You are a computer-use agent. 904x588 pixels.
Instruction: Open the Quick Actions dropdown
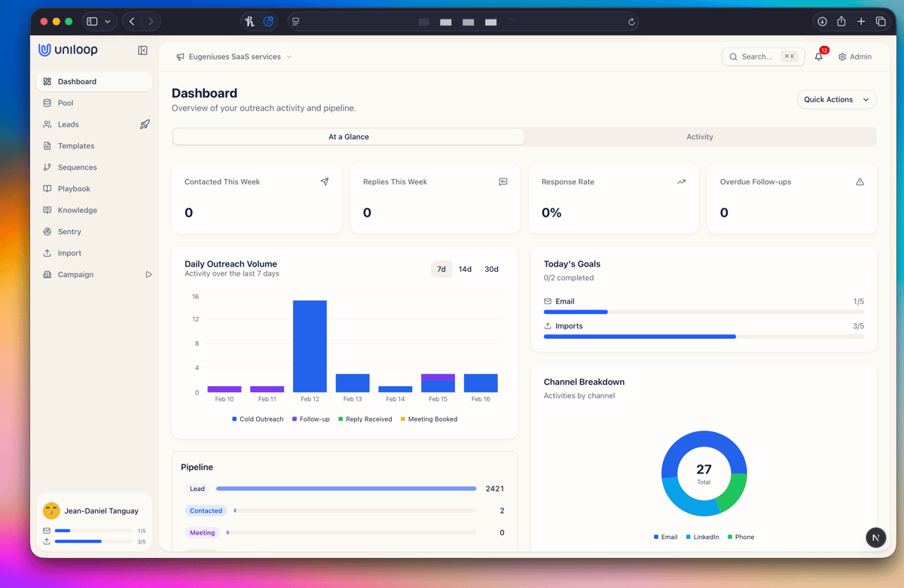tap(837, 99)
